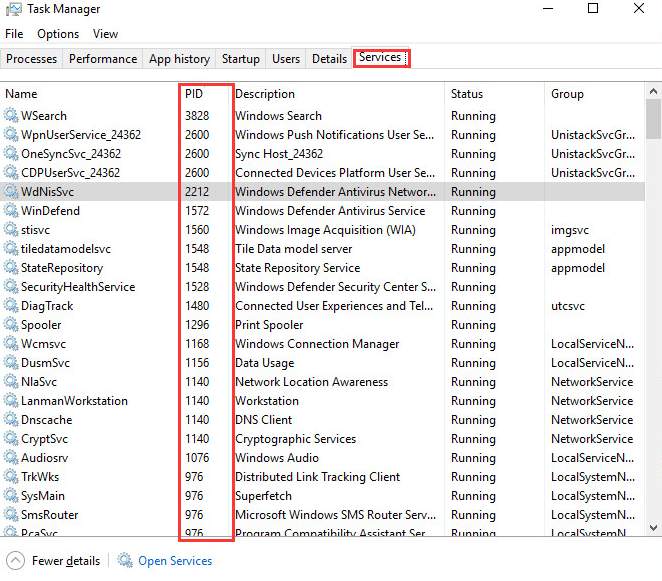Open the File menu

(14, 34)
